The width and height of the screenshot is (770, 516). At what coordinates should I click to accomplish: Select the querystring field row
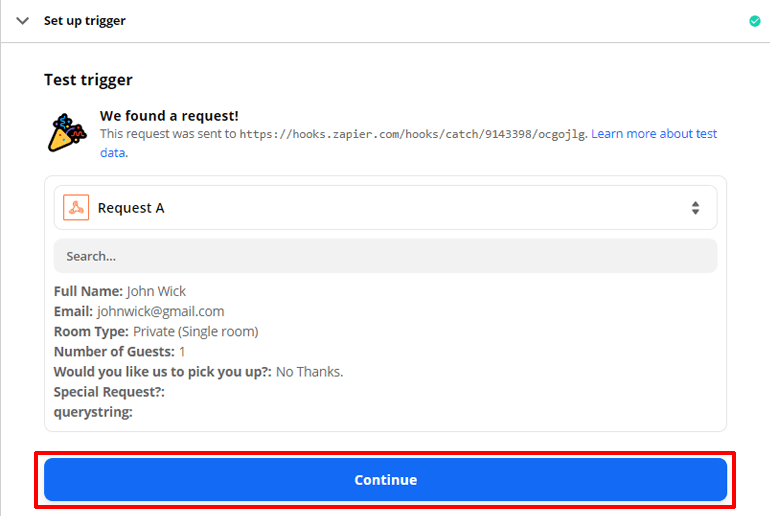[x=93, y=412]
